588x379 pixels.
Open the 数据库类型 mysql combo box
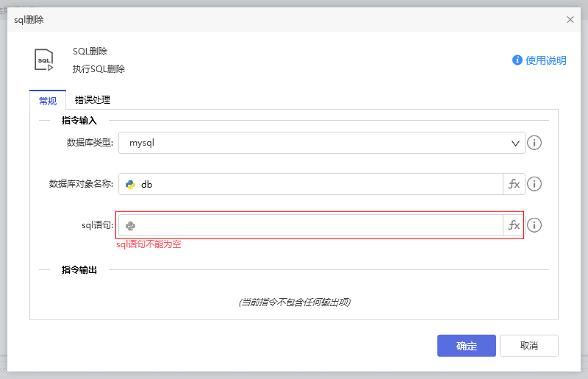tap(316, 143)
